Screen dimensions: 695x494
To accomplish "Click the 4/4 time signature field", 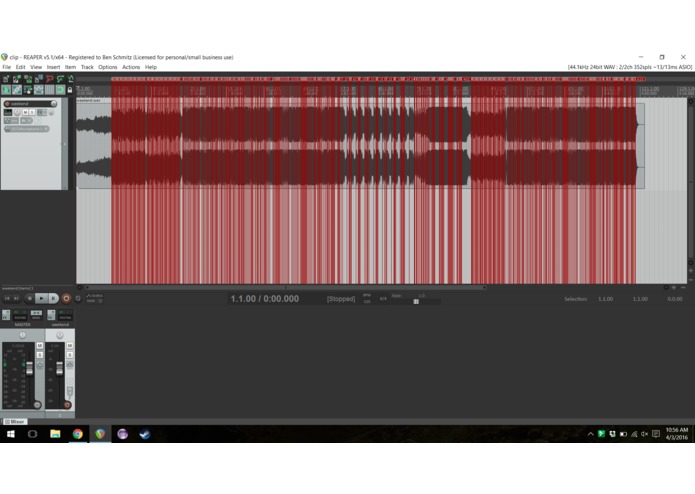I will click(383, 299).
